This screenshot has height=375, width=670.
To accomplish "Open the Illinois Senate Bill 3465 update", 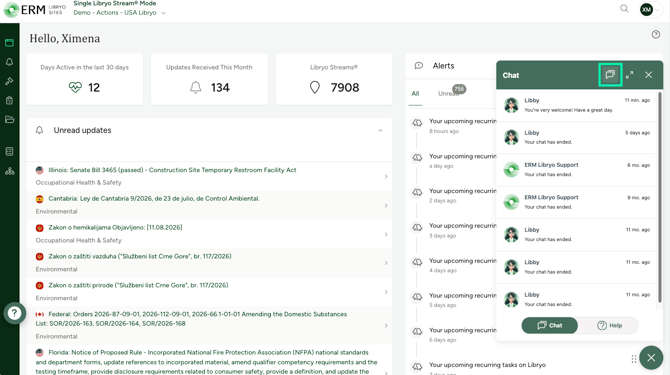I will click(172, 170).
